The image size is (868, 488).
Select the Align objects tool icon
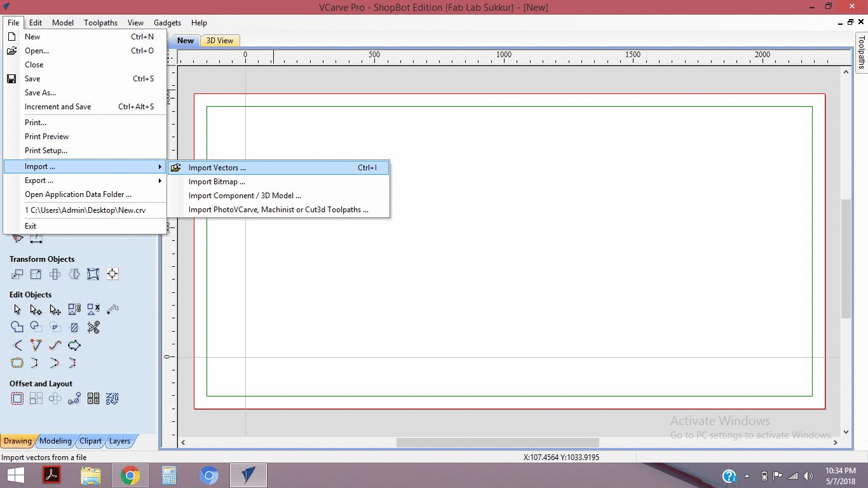[112, 274]
